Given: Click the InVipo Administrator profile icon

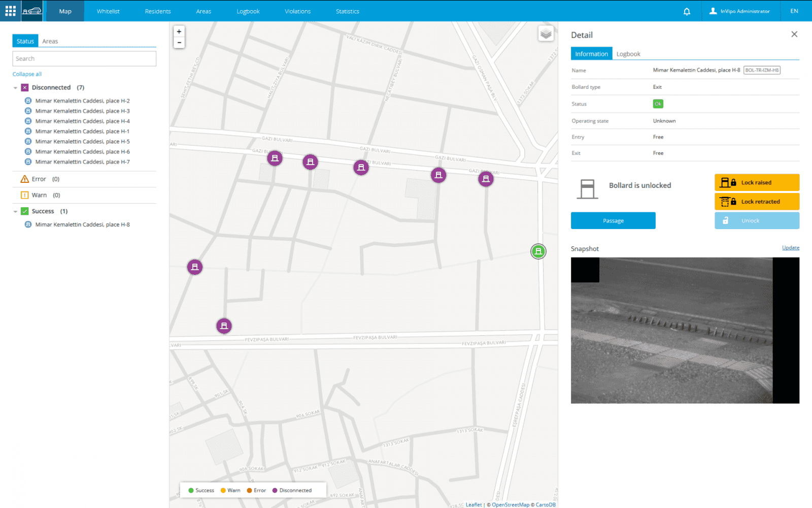Looking at the screenshot, I should click(712, 11).
